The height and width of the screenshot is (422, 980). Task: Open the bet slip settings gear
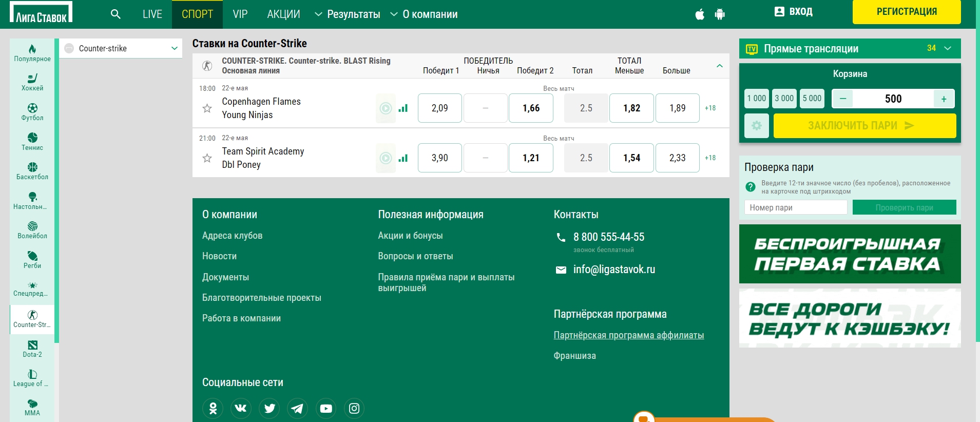pyautogui.click(x=757, y=126)
